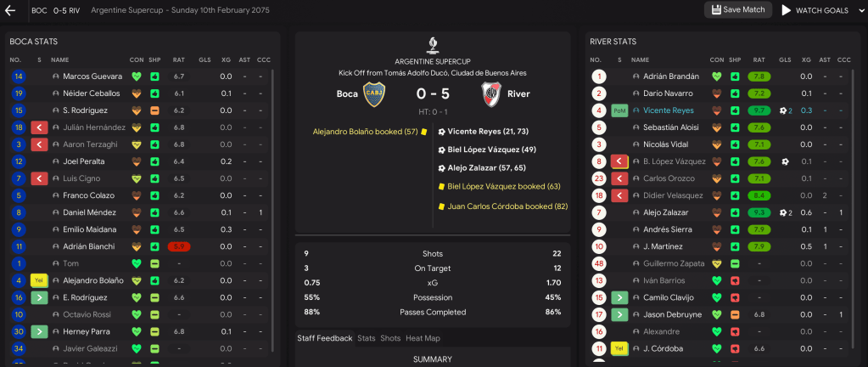Click the River club crest
868x367 pixels.
coord(491,93)
